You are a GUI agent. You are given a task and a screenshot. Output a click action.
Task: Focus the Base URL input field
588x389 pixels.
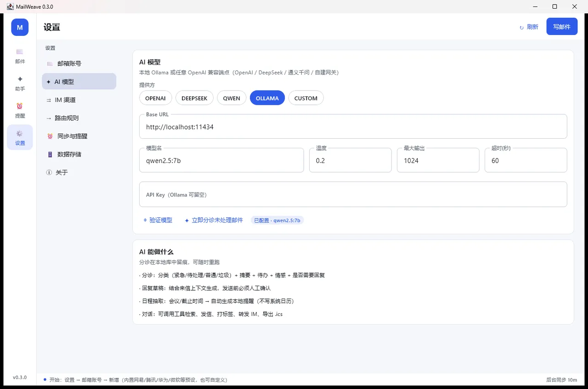(x=353, y=126)
